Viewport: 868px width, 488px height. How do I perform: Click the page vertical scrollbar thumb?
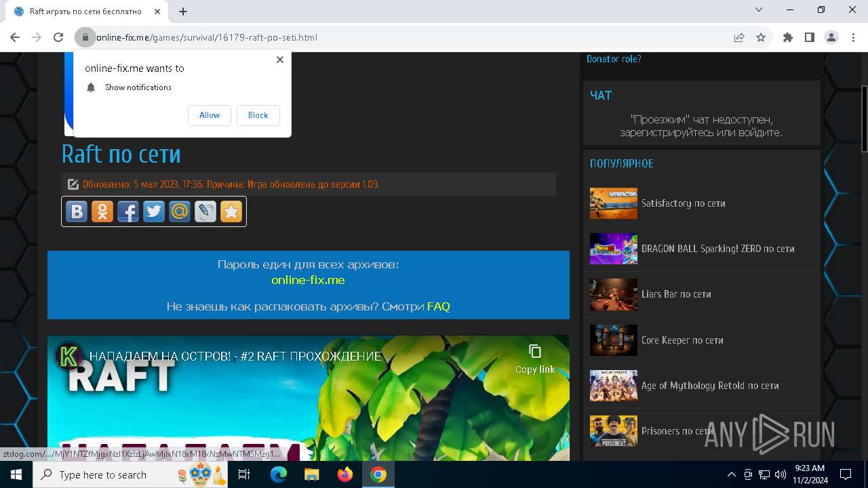[865, 119]
